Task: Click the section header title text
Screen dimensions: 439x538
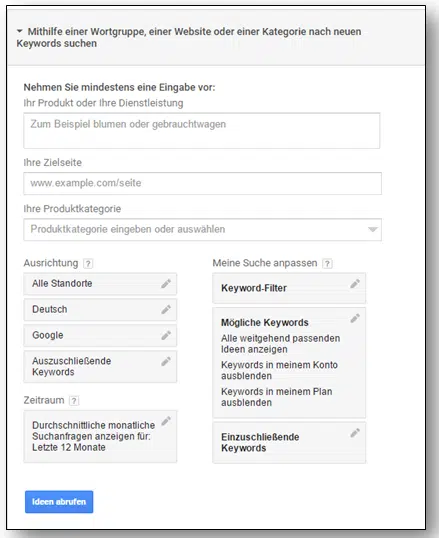Action: click(189, 37)
